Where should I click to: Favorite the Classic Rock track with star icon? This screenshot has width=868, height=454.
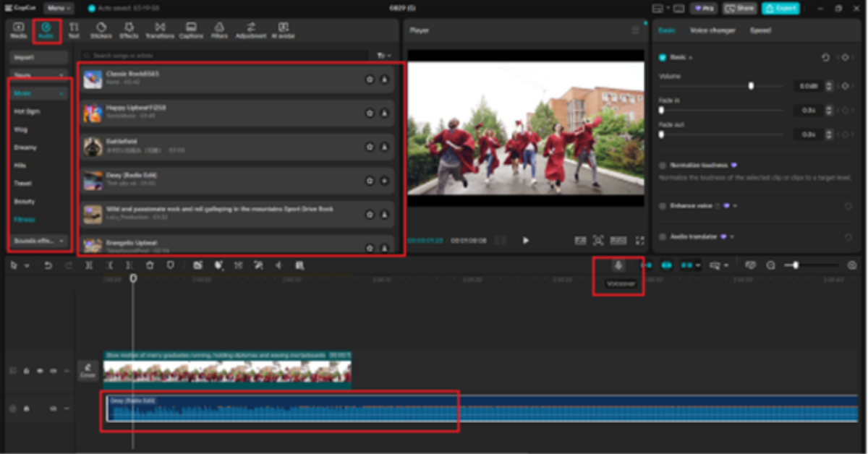point(370,80)
